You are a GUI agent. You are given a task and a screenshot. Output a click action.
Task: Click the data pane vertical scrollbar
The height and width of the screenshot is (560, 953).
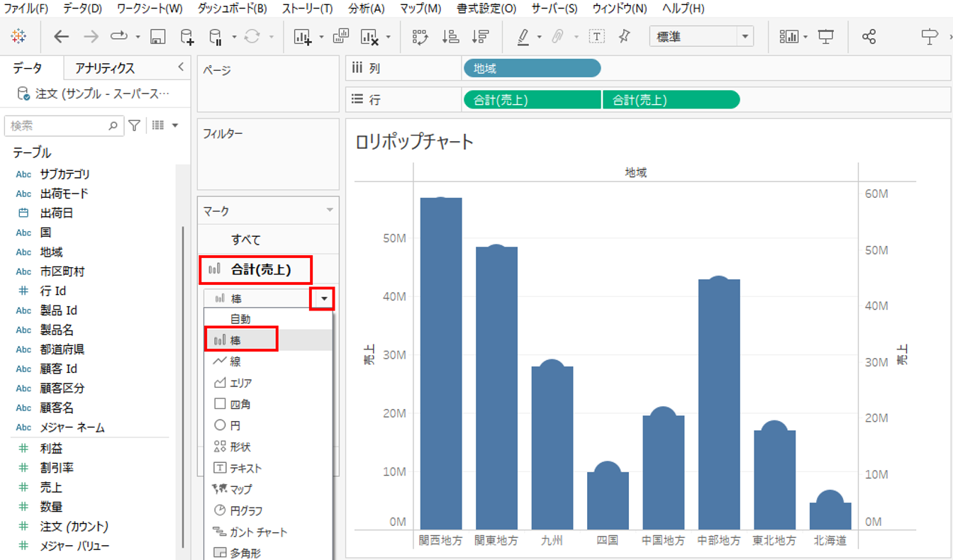[x=184, y=386]
